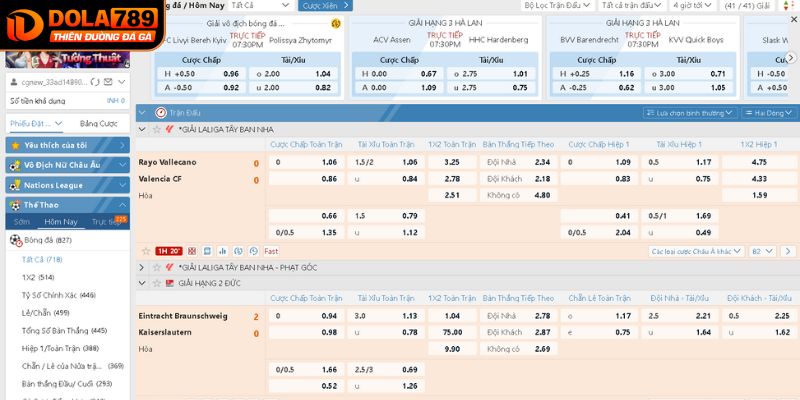Open the live stream TV icon in Rayo row
The height and width of the screenshot is (400, 800).
click(x=207, y=251)
